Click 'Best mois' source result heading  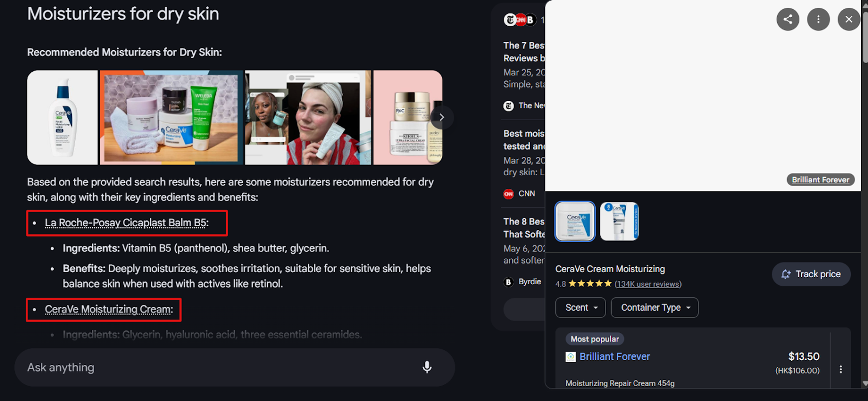524,140
